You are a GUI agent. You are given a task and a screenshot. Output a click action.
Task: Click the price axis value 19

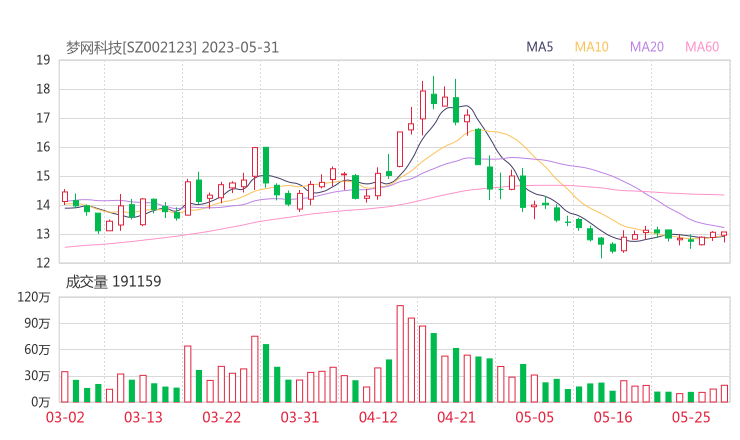pyautogui.click(x=43, y=60)
